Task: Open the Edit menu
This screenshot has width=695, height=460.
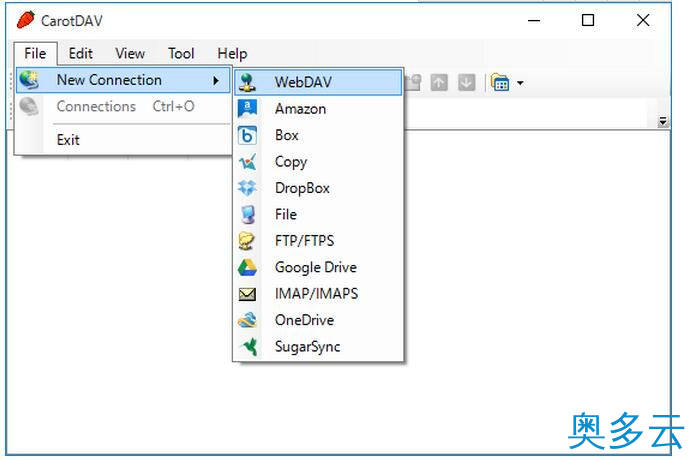Action: (x=80, y=54)
